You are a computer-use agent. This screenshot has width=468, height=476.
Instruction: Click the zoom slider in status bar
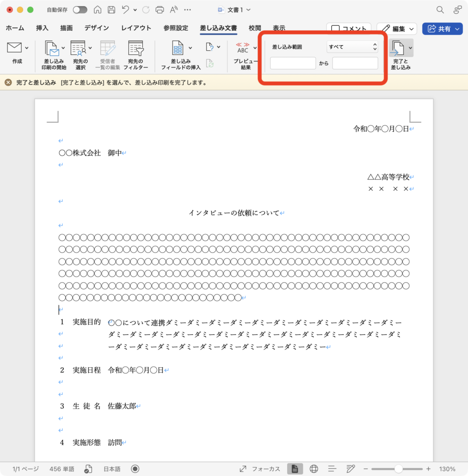coord(398,469)
